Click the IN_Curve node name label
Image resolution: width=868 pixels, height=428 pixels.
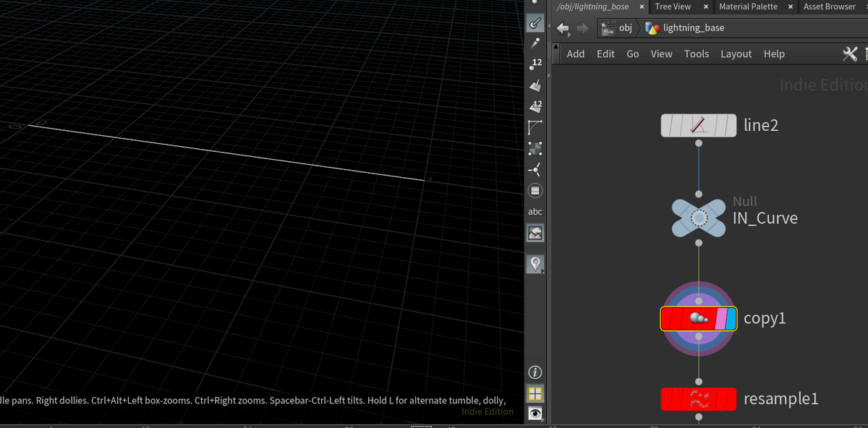click(765, 218)
